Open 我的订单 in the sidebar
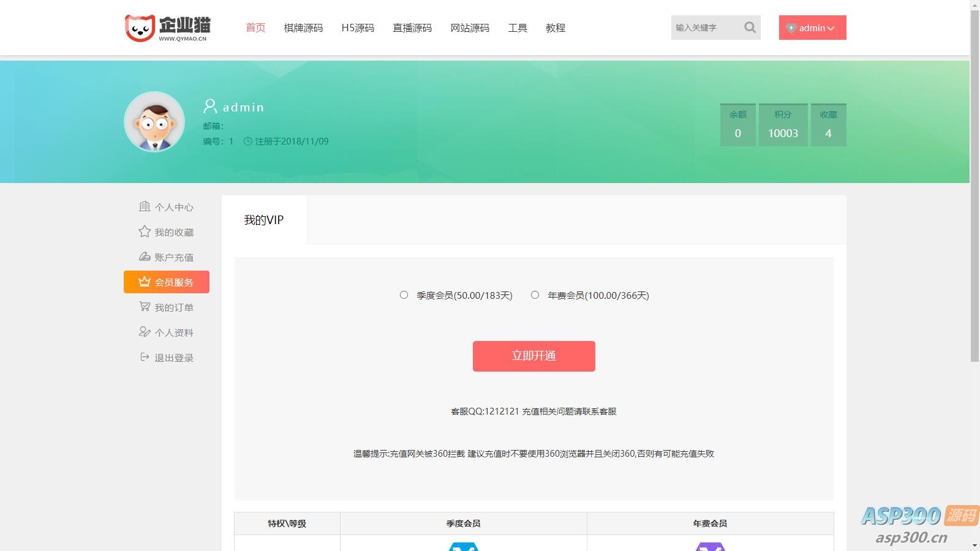Viewport: 980px width, 551px height. click(167, 307)
